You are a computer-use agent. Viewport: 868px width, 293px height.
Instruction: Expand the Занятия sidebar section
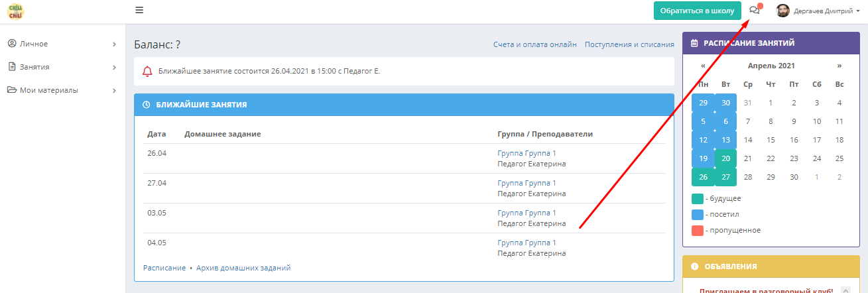pos(62,67)
